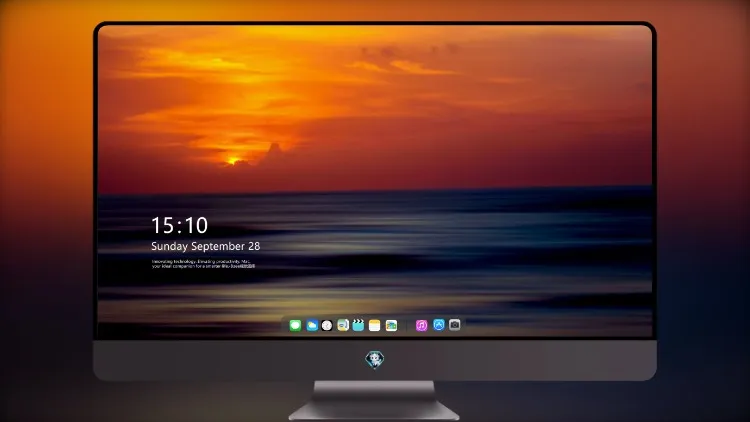Click the 15:10 clock display
Screen dimensions: 750x422
179,225
